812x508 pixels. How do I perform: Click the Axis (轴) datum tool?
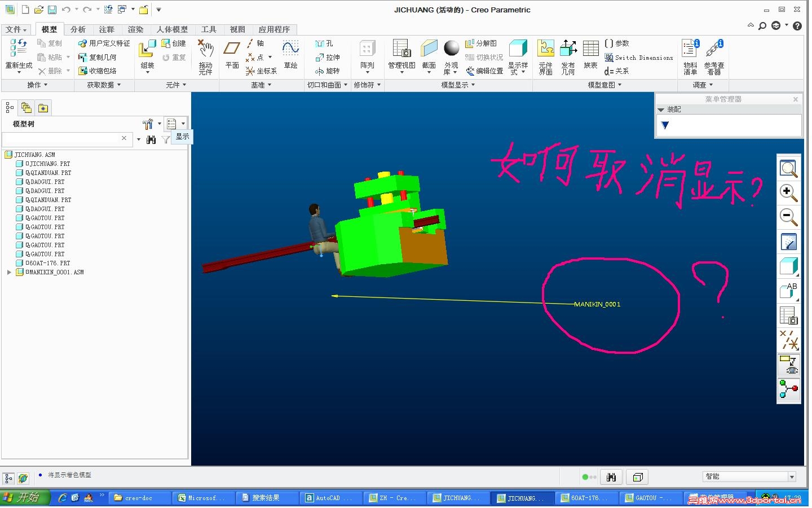(255, 43)
